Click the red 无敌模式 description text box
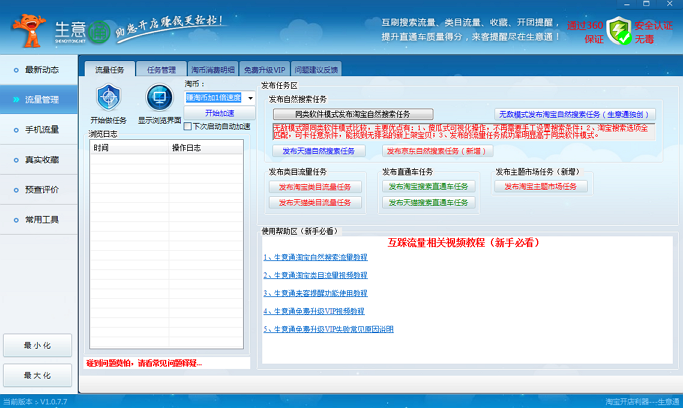Screen dimensions: 683x408 (x=464, y=132)
